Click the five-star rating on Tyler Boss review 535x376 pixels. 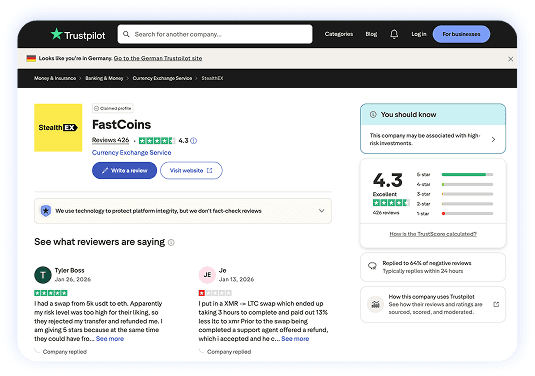tap(51, 293)
